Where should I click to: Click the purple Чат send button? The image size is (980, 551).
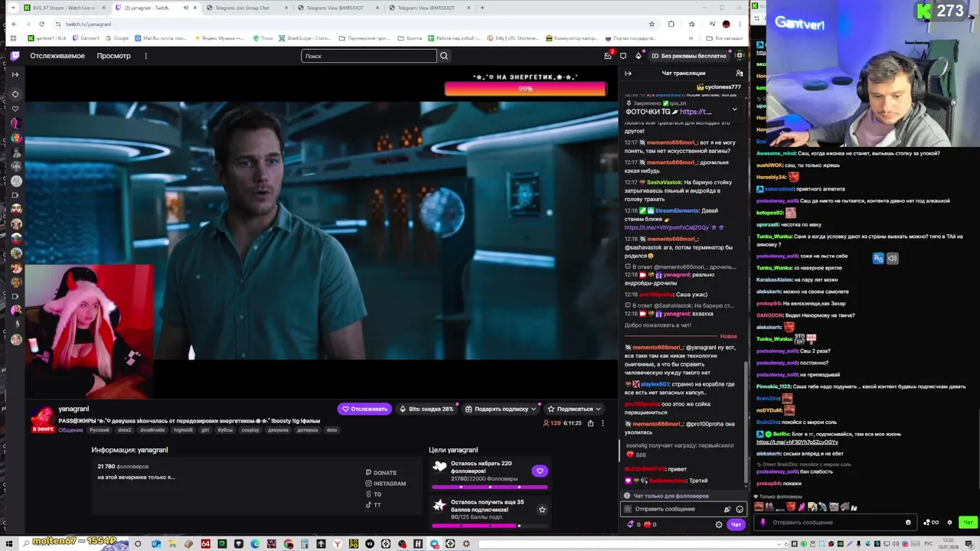click(x=736, y=525)
